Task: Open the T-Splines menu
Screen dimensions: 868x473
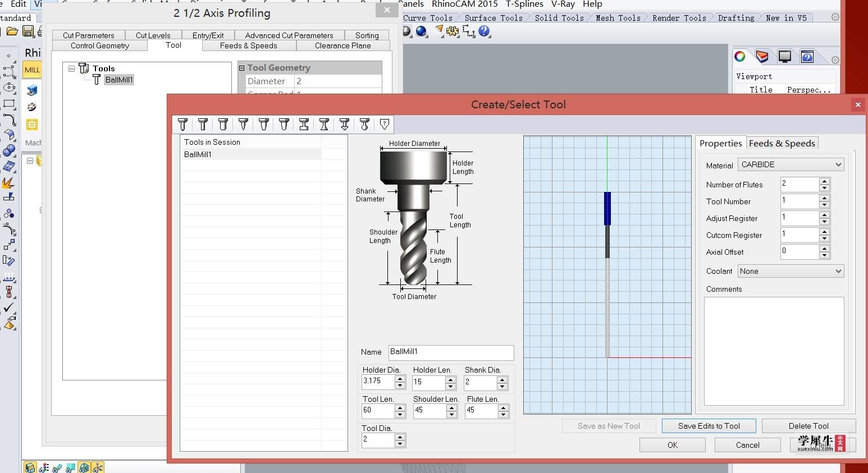Action: tap(524, 4)
